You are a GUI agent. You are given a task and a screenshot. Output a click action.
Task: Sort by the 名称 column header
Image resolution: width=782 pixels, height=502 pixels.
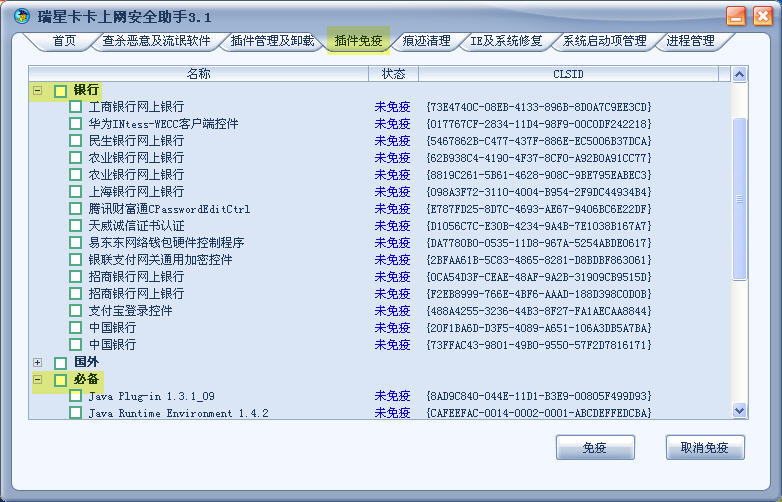[198, 74]
